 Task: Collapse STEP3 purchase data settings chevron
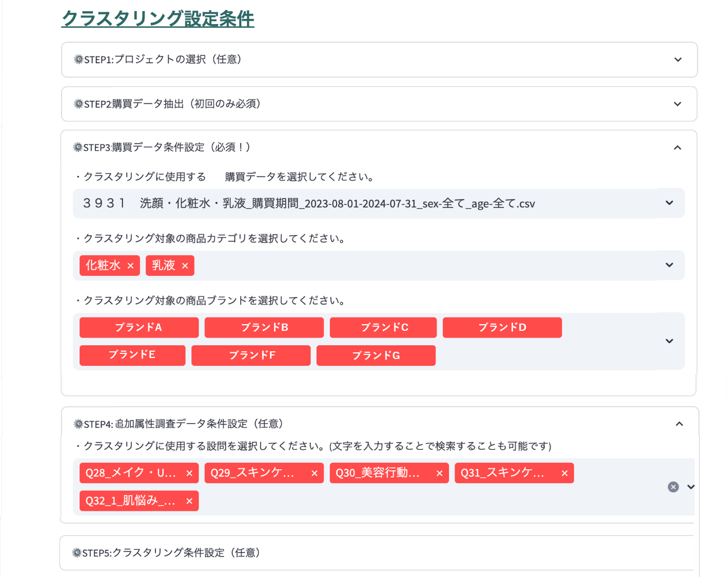click(x=678, y=148)
